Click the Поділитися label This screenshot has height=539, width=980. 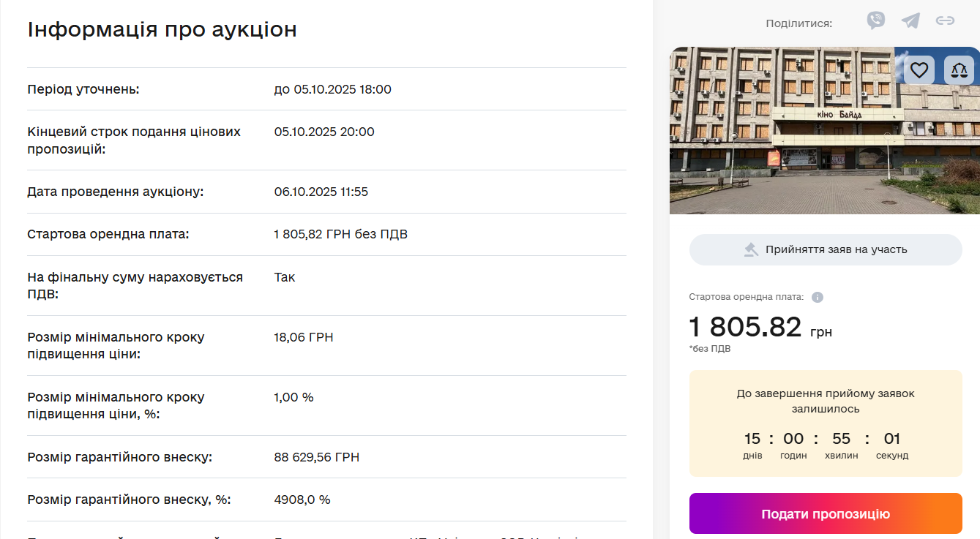(x=798, y=23)
